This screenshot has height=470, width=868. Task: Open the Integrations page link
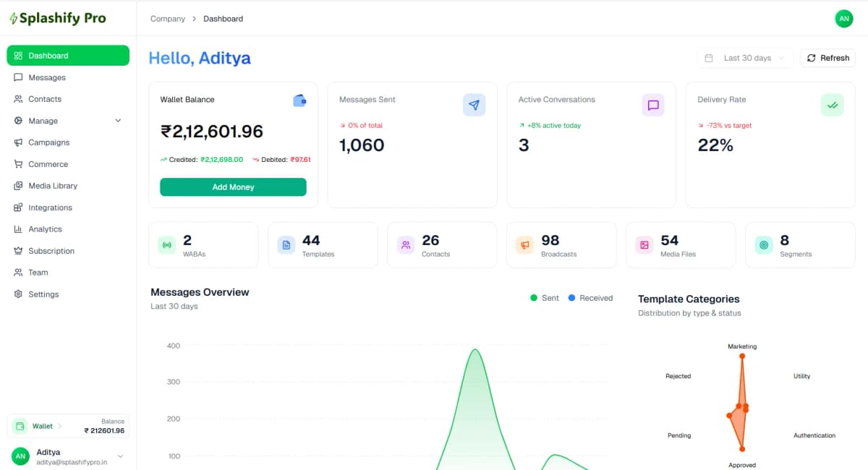click(x=51, y=208)
